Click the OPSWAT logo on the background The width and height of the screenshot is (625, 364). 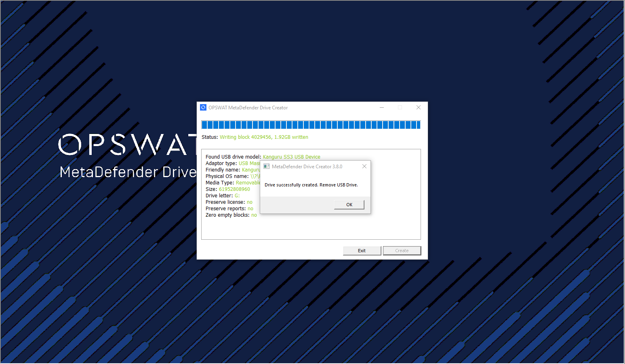coord(128,145)
